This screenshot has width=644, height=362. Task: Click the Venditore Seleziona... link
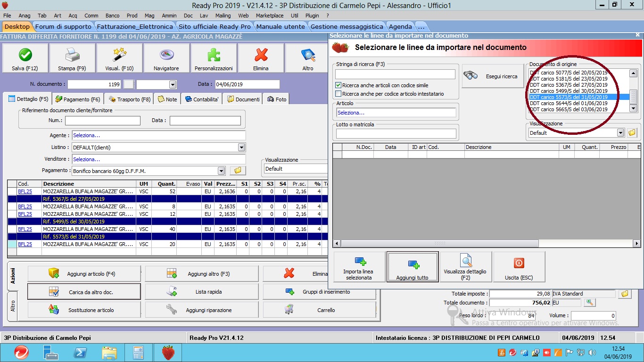pos(87,159)
